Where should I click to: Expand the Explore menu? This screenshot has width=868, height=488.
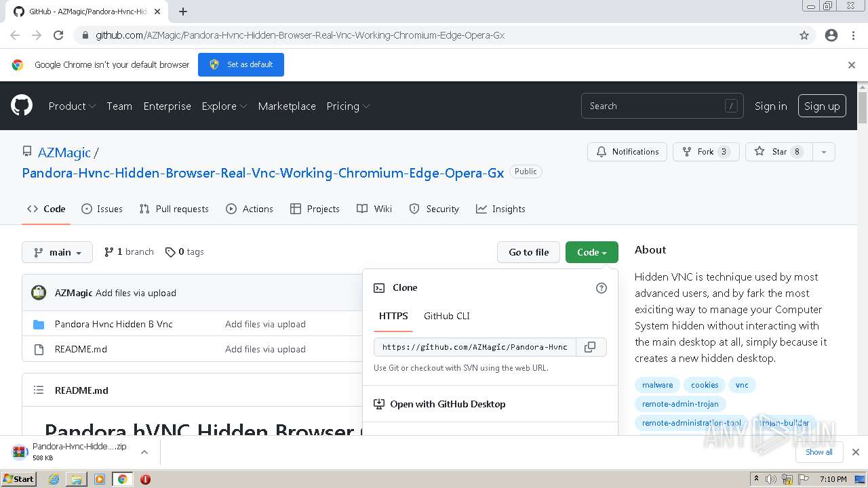(x=224, y=106)
